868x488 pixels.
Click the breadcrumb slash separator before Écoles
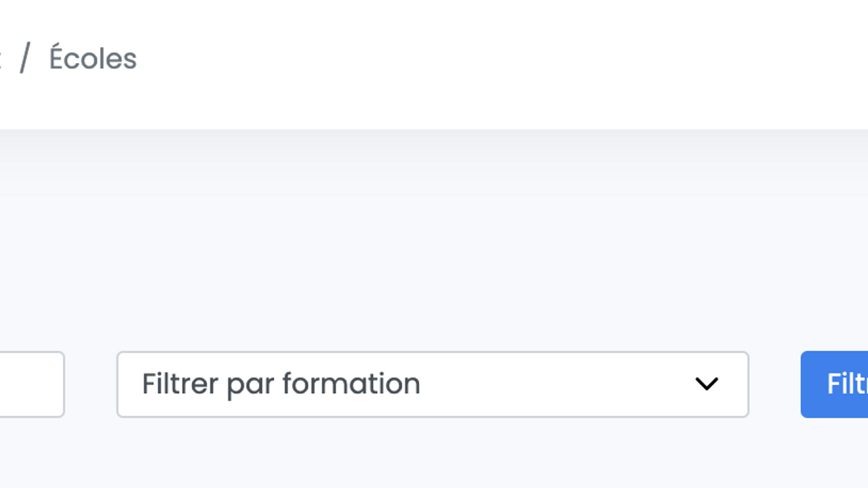(x=25, y=59)
